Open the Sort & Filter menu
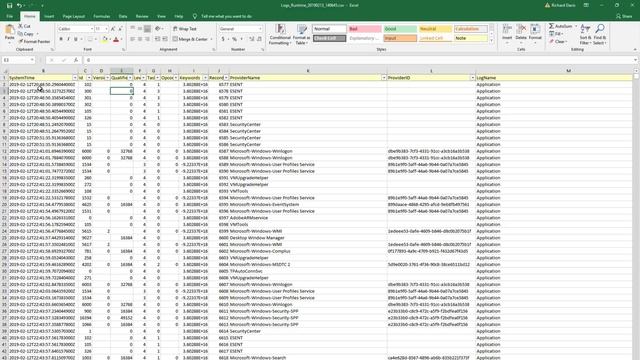The height and width of the screenshot is (360, 640). (x=585, y=34)
